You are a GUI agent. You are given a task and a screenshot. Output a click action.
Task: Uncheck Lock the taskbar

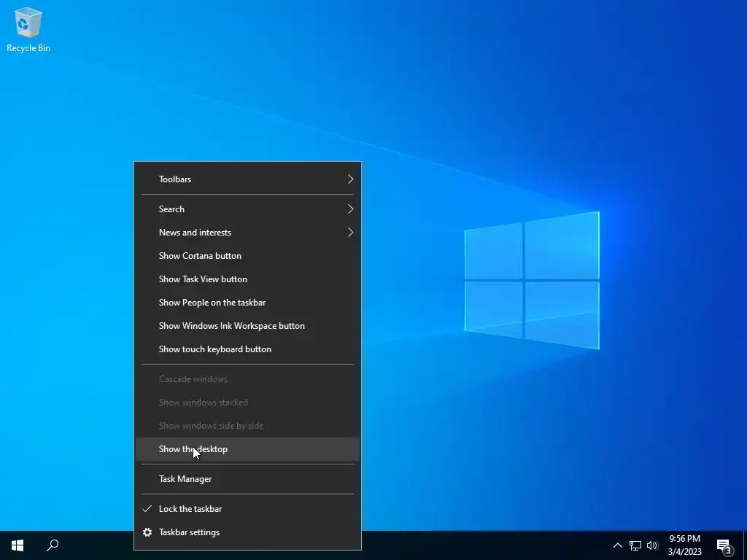(248, 508)
